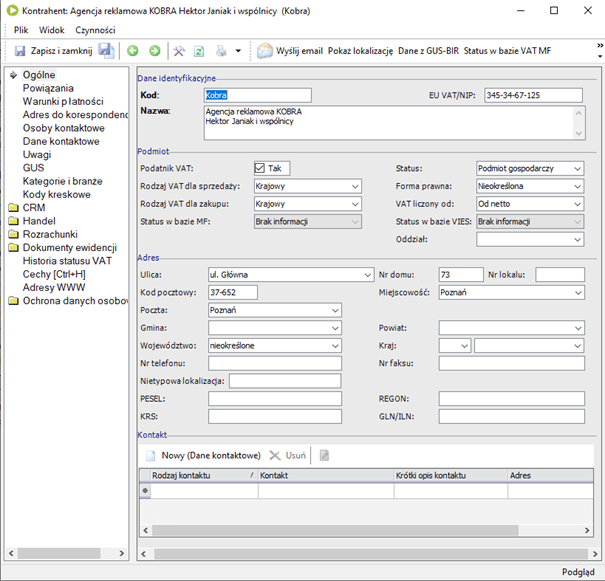This screenshot has width=605, height=581.
Task: Click the edit contact icon beside Usuń
Action: (x=324, y=455)
